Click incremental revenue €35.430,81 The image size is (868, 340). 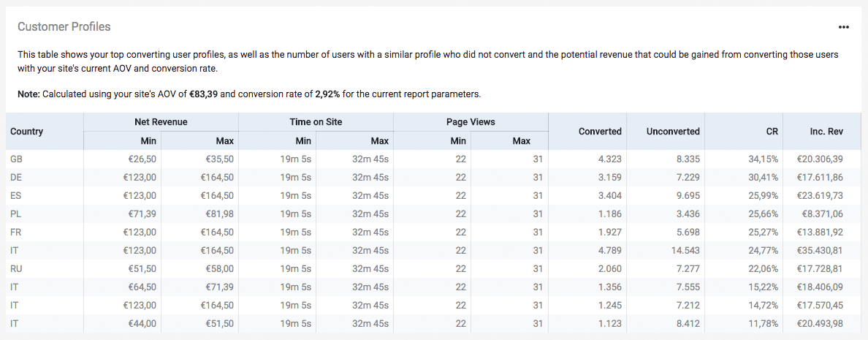point(821,250)
